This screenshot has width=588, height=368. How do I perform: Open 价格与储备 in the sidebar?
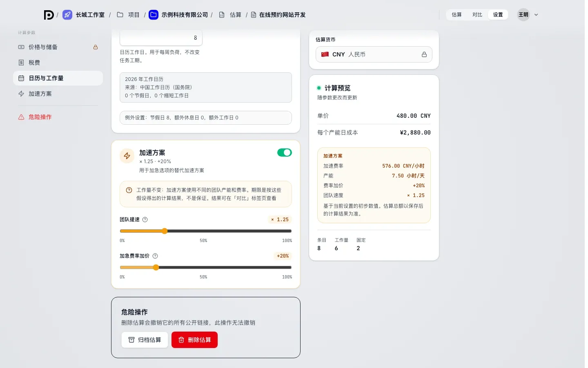(58, 47)
